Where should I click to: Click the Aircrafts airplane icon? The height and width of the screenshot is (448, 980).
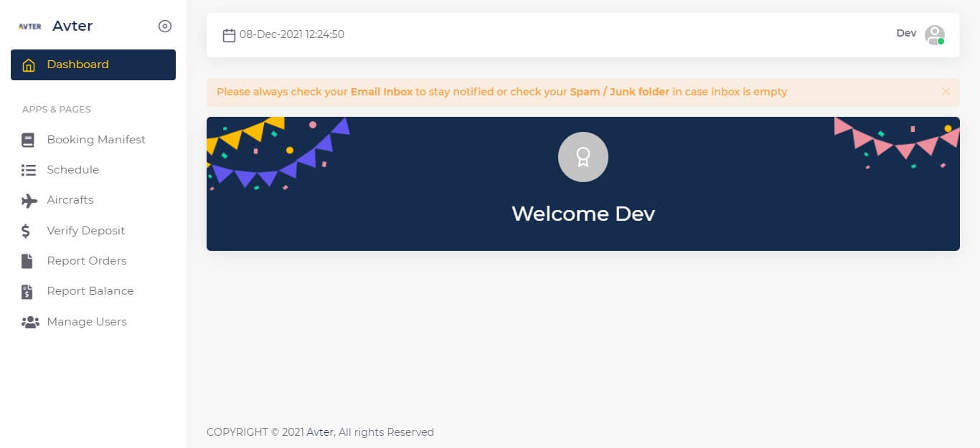(x=29, y=201)
